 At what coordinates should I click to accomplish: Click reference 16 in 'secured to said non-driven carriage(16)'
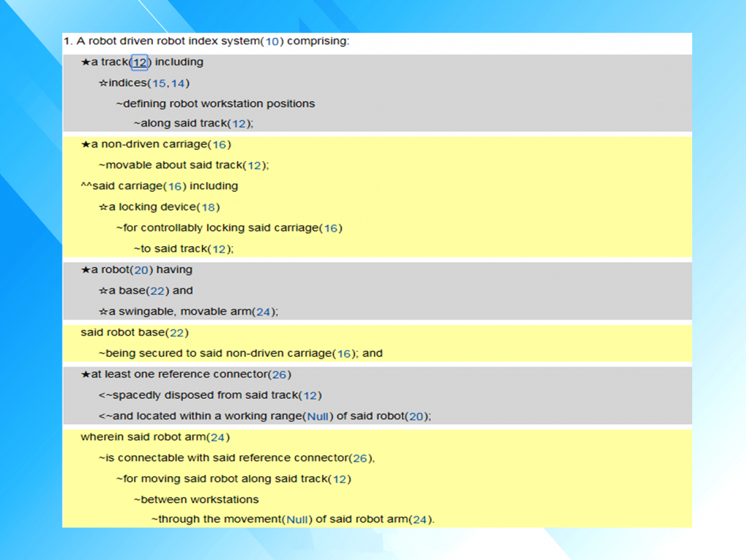coord(344,354)
